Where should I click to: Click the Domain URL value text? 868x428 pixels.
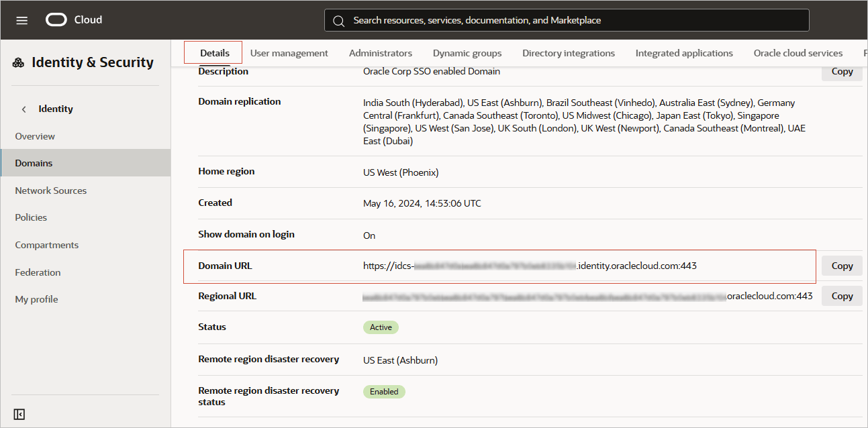(x=530, y=266)
